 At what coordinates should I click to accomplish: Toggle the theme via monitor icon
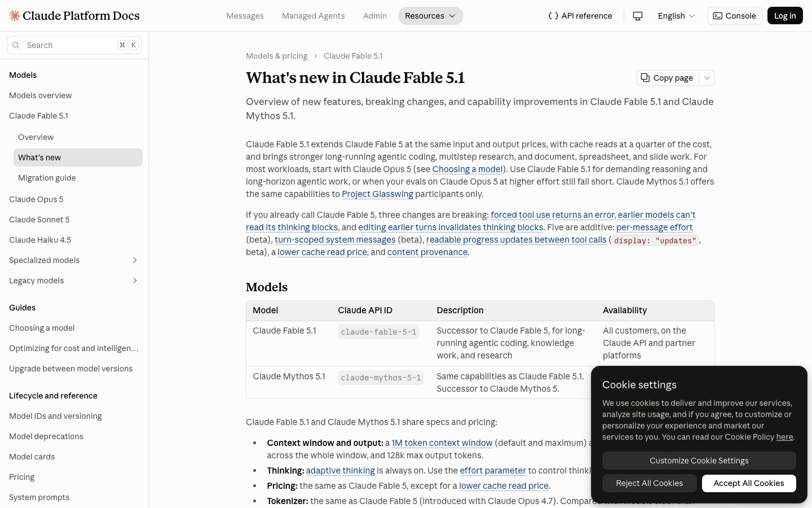point(638,16)
